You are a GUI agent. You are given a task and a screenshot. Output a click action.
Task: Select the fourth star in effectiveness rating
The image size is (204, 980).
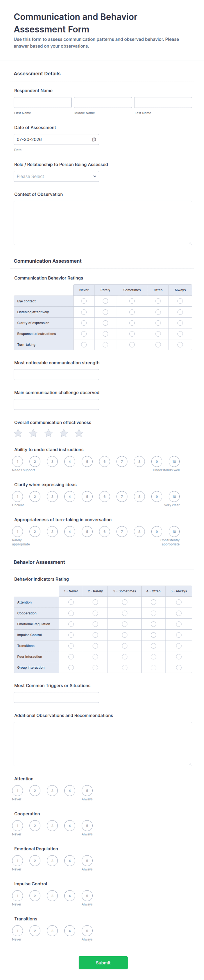point(64,433)
